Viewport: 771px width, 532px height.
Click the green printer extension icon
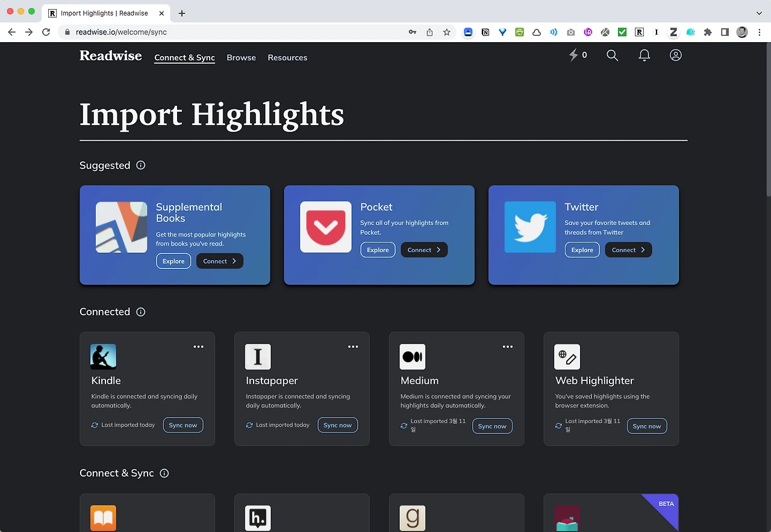tap(519, 32)
